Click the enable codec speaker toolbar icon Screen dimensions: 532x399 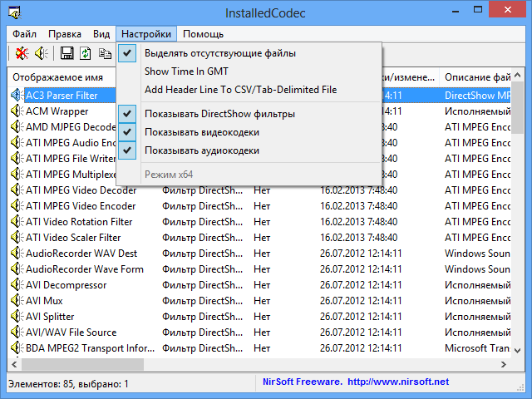click(x=42, y=53)
